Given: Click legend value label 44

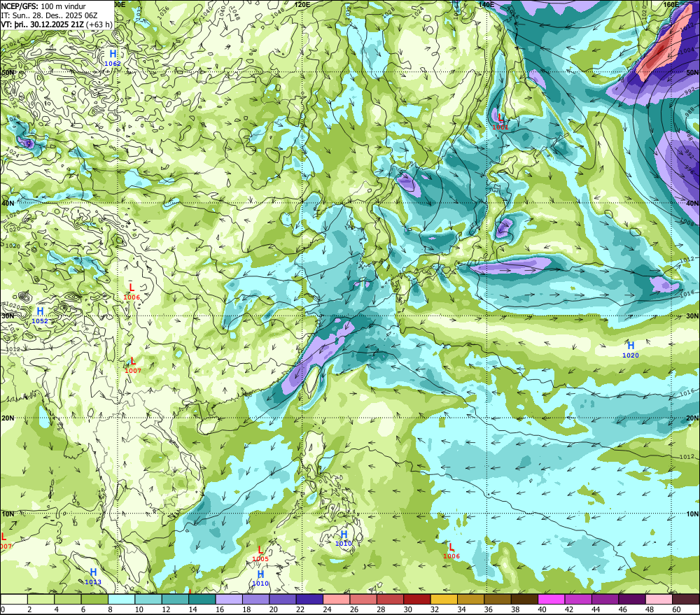Looking at the screenshot, I should click(x=596, y=609).
